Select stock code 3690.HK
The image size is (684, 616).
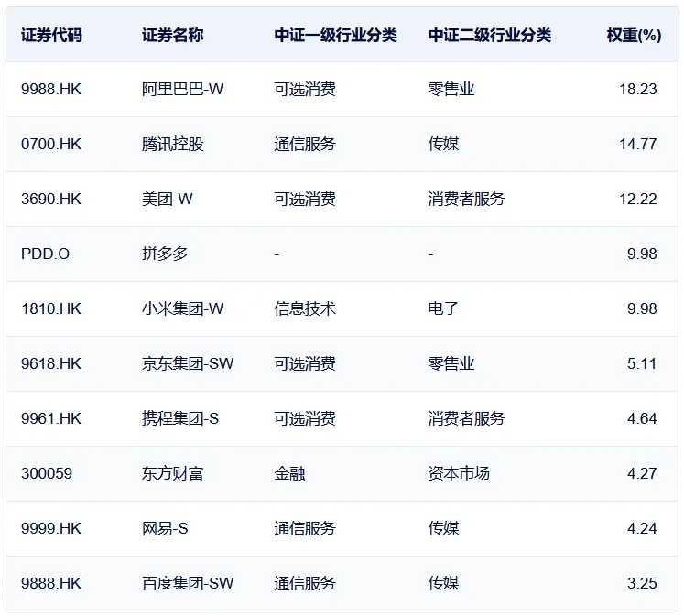pos(51,200)
